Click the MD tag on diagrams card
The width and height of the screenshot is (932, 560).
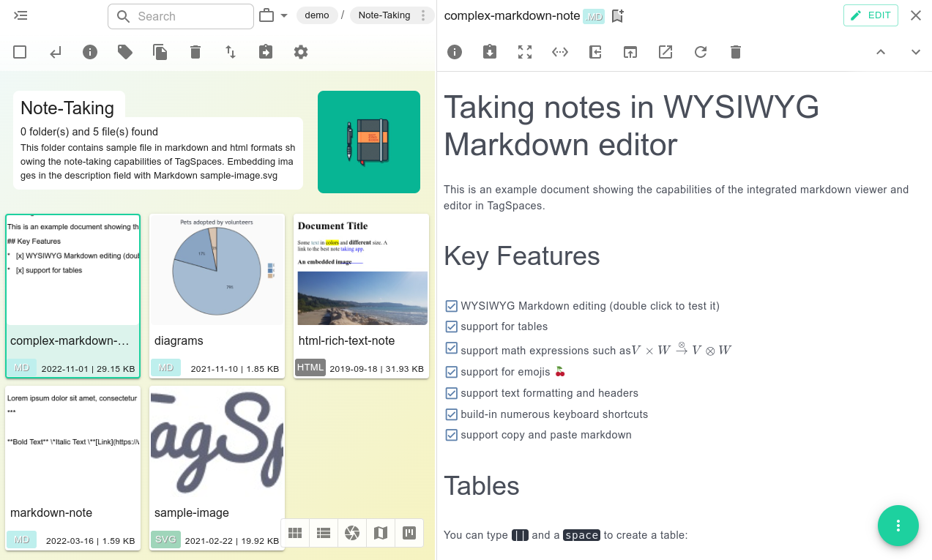[166, 367]
